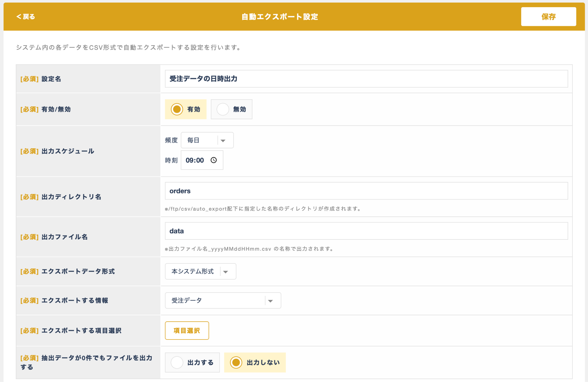
Task: Click the /ftp/csv/auto_export directory note text
Action: click(263, 209)
